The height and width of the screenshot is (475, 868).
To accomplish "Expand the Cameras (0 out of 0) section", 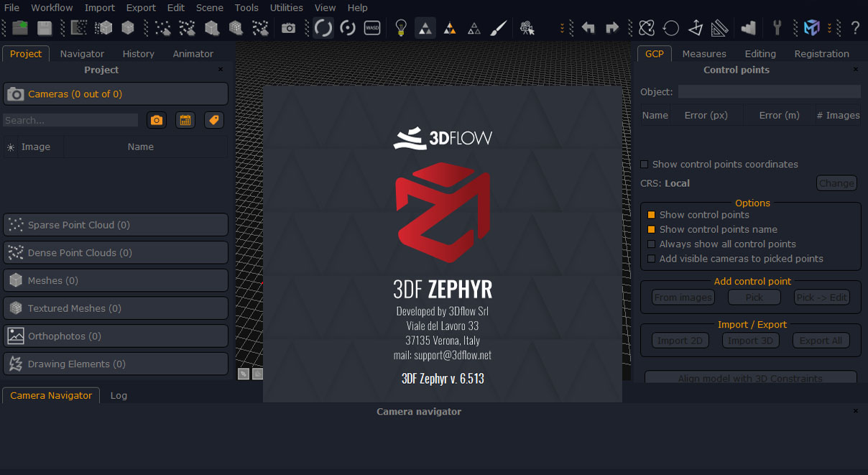I will pyautogui.click(x=116, y=93).
